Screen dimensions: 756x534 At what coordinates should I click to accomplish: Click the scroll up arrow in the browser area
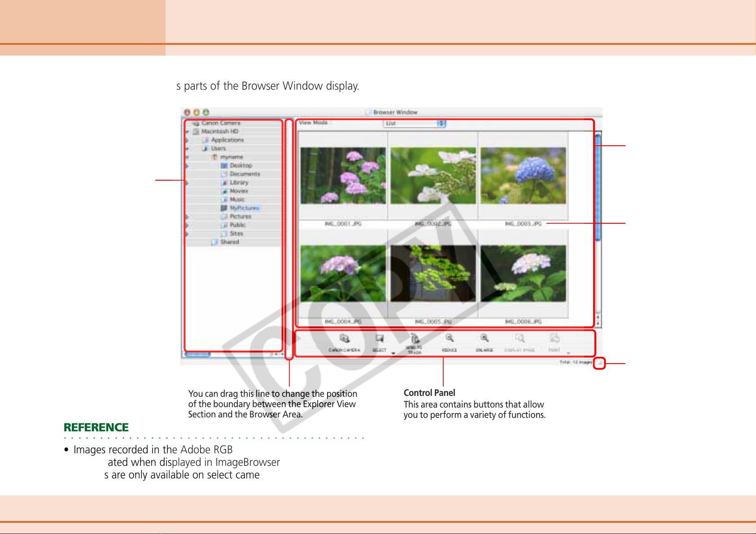[598, 317]
